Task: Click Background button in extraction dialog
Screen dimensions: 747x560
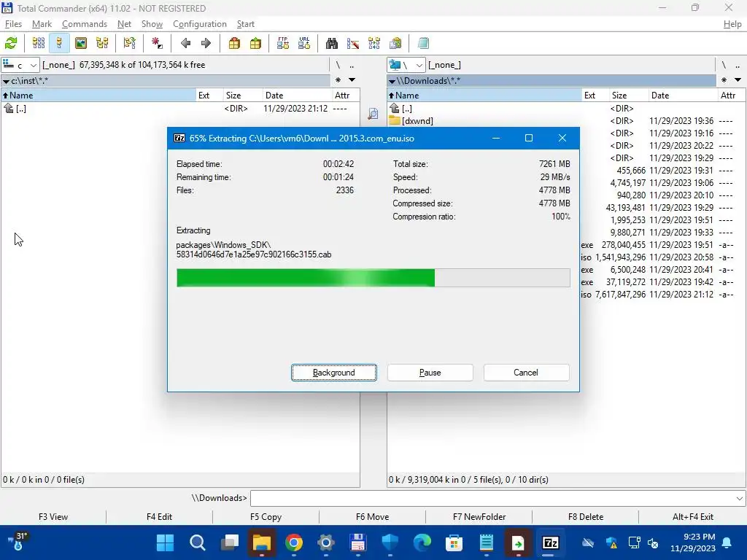Action: [334, 373]
